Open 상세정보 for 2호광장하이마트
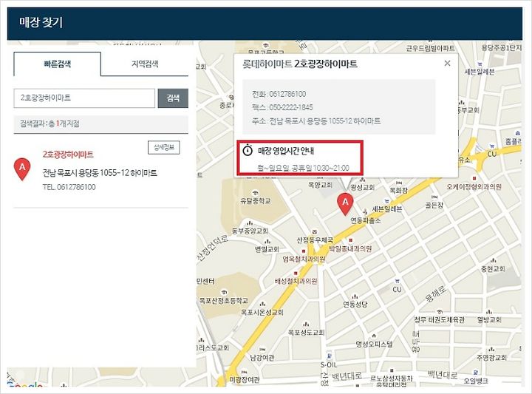 click(164, 148)
